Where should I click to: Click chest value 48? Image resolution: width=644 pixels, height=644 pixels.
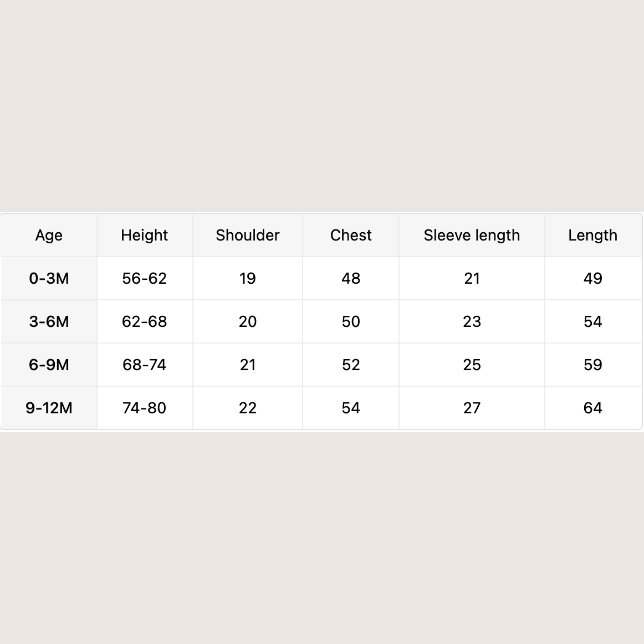[351, 278]
